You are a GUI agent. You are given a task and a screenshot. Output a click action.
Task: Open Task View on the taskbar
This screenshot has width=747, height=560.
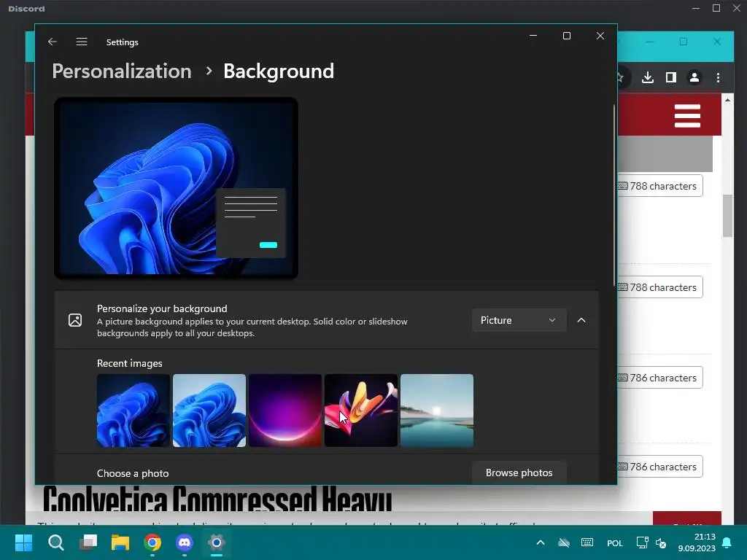pyautogui.click(x=88, y=542)
